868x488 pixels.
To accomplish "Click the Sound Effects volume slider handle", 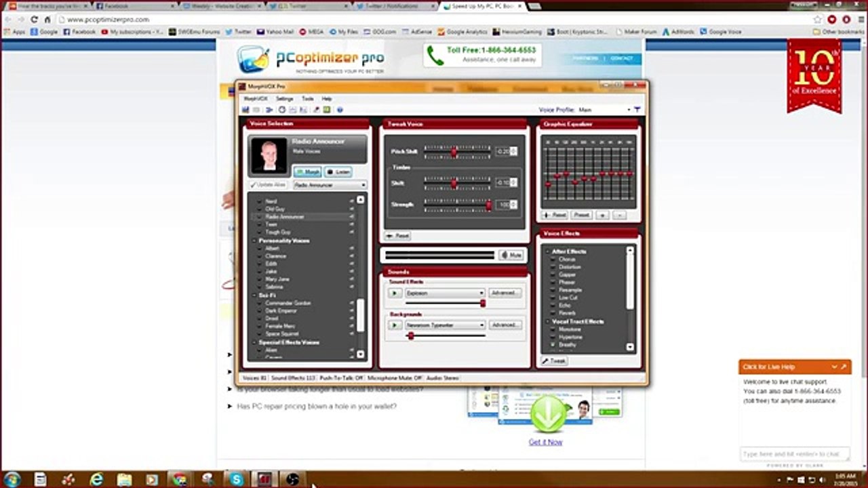I will (483, 304).
